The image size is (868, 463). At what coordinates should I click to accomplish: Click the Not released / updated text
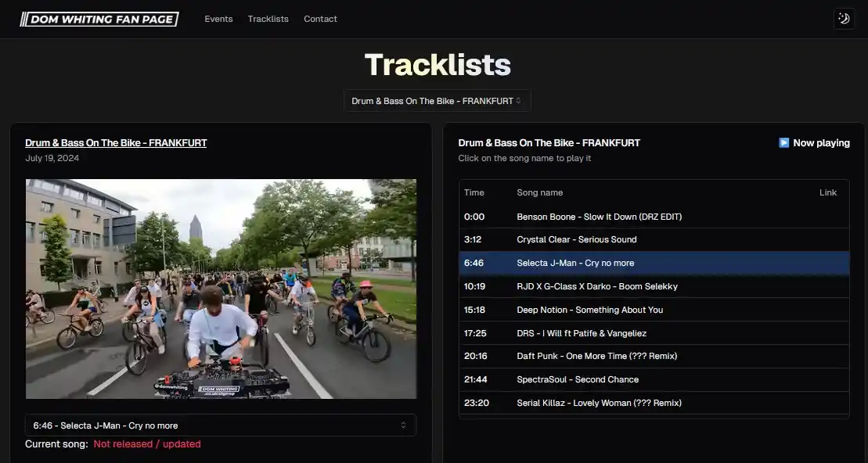point(147,443)
